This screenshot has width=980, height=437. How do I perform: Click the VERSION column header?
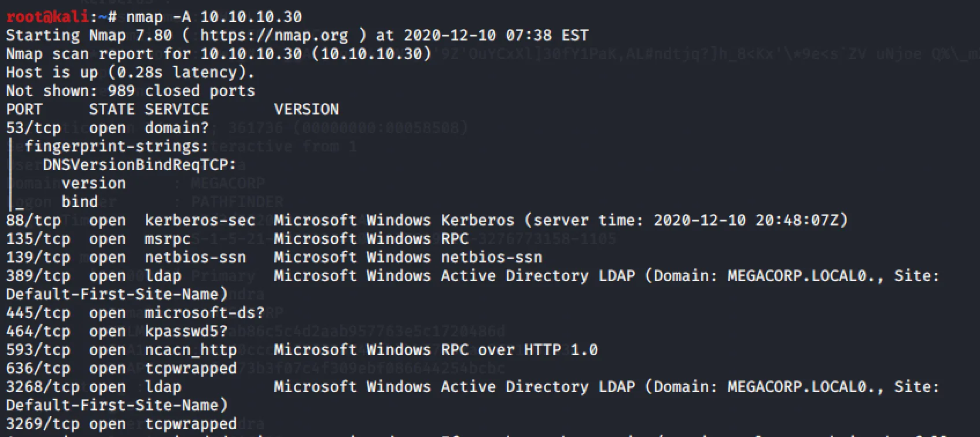click(306, 109)
